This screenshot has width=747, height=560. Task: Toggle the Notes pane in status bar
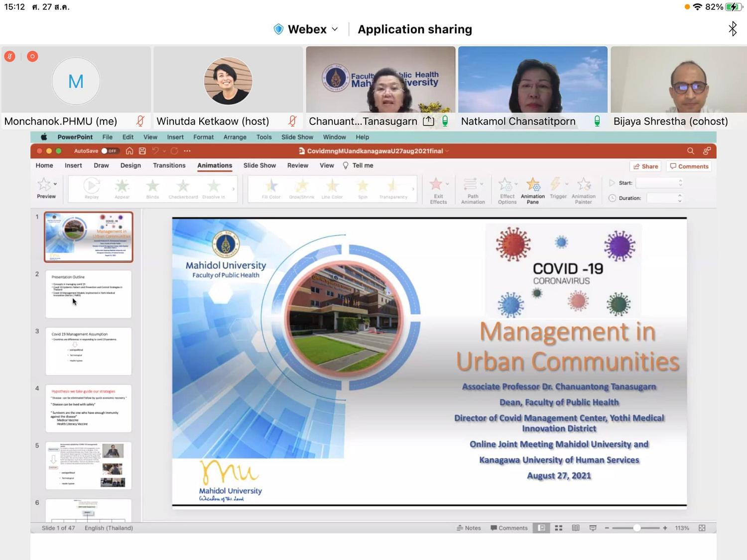tap(469, 528)
